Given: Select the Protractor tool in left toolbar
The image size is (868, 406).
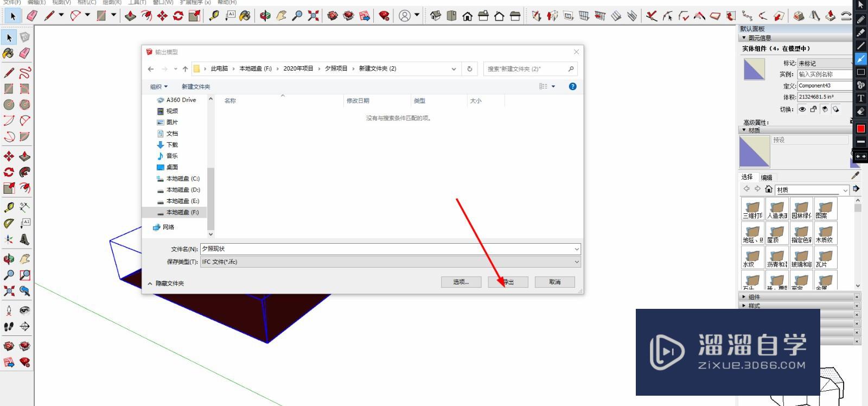Looking at the screenshot, I should click(x=9, y=223).
